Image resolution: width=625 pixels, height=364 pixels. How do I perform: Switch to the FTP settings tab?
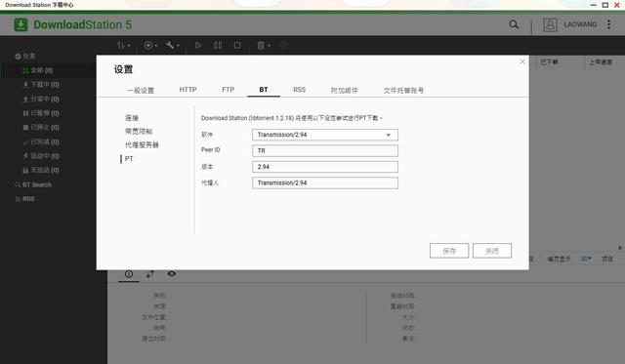click(228, 90)
